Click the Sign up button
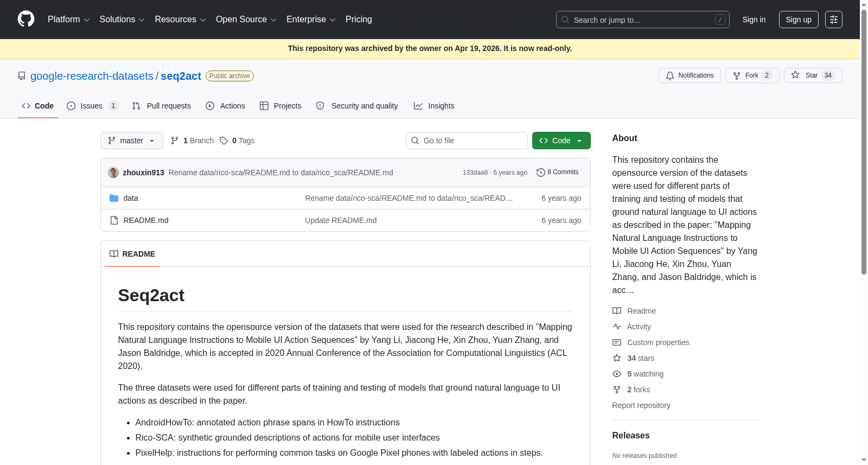The height and width of the screenshot is (465, 868). [x=799, y=20]
